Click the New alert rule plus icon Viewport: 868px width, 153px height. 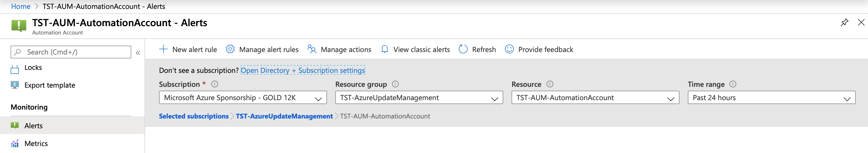click(x=163, y=49)
